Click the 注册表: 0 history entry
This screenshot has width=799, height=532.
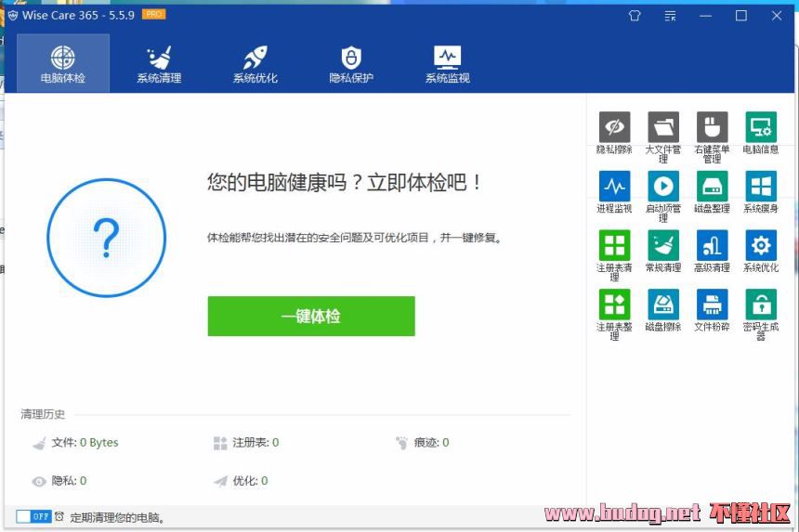(x=246, y=443)
